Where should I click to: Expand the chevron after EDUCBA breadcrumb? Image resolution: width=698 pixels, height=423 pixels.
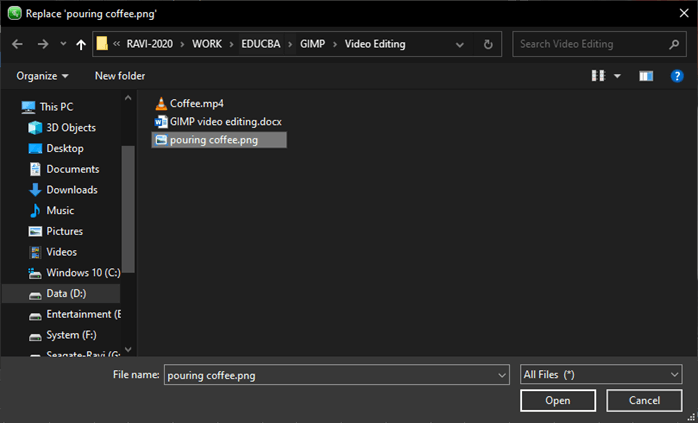pos(290,44)
